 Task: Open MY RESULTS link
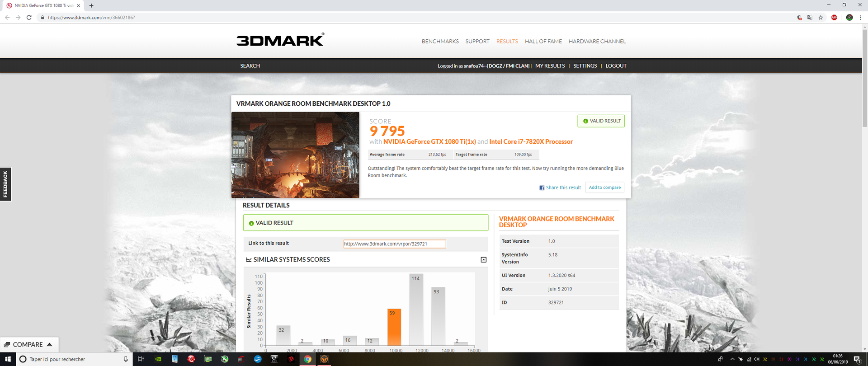(x=550, y=66)
